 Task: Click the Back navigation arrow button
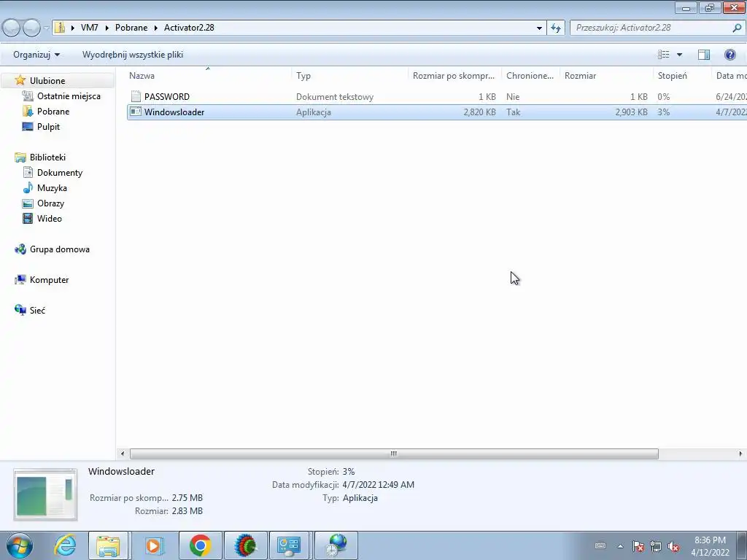pyautogui.click(x=12, y=28)
